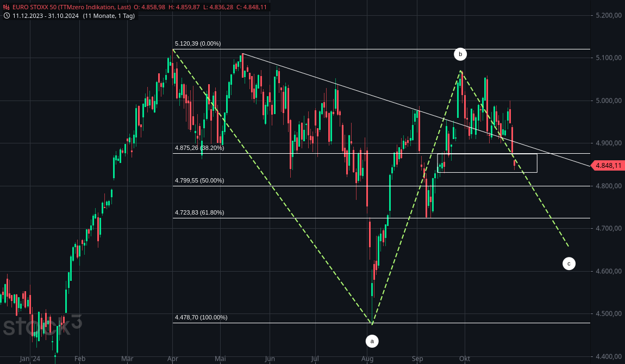Image resolution: width=625 pixels, height=364 pixels.
Task: Click the low value L: 4.836,28
Action: (x=218, y=7)
